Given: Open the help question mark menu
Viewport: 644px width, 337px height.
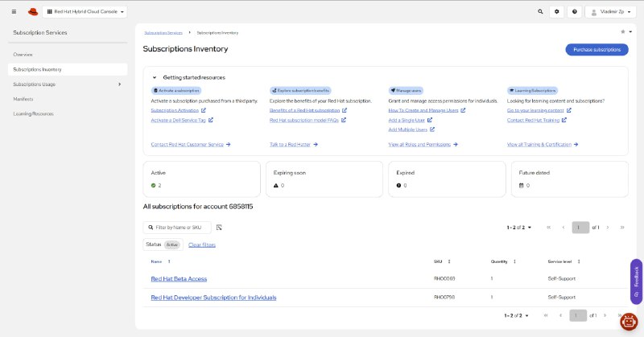Looking at the screenshot, I should click(575, 12).
